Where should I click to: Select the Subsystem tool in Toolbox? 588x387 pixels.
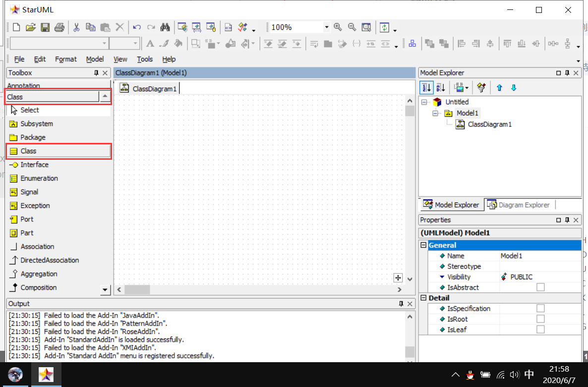click(x=59, y=124)
